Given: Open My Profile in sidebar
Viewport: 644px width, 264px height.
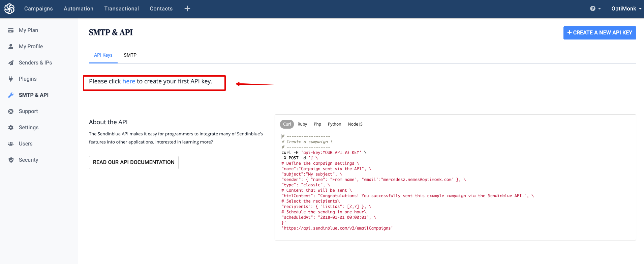Looking at the screenshot, I should point(31,47).
